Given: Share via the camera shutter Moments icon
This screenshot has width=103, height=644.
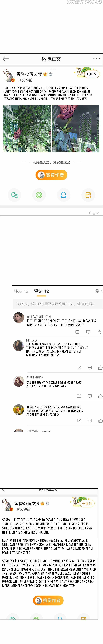Looking at the screenshot, I should 39,195.
